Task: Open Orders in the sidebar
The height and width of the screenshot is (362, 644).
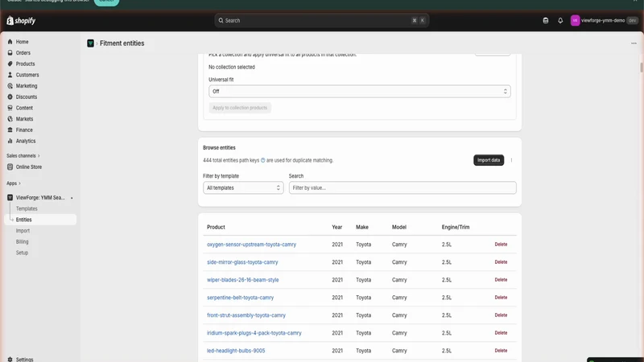Action: (23, 53)
